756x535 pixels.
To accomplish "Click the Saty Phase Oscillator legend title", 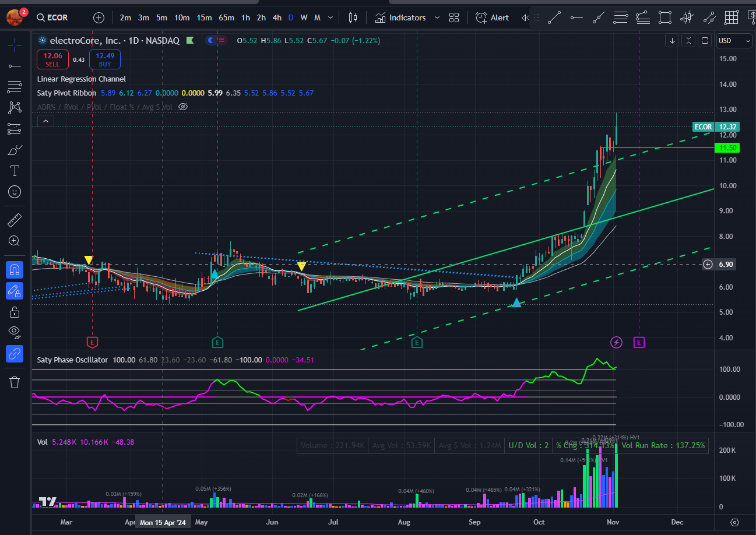I will 72,360.
